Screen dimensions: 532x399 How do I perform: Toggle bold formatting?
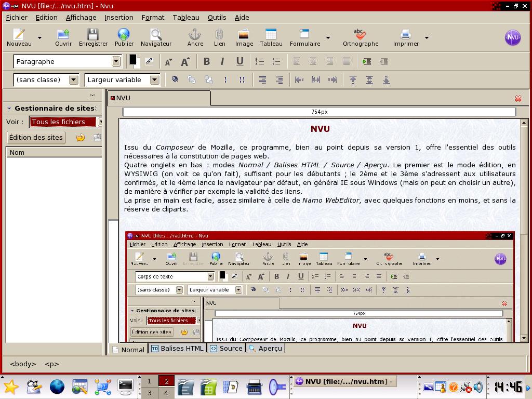[206, 61]
